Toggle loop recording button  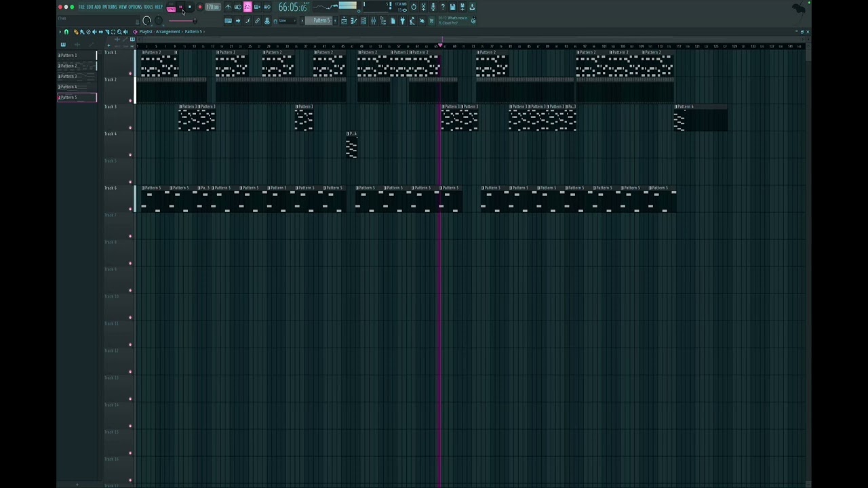point(267,7)
